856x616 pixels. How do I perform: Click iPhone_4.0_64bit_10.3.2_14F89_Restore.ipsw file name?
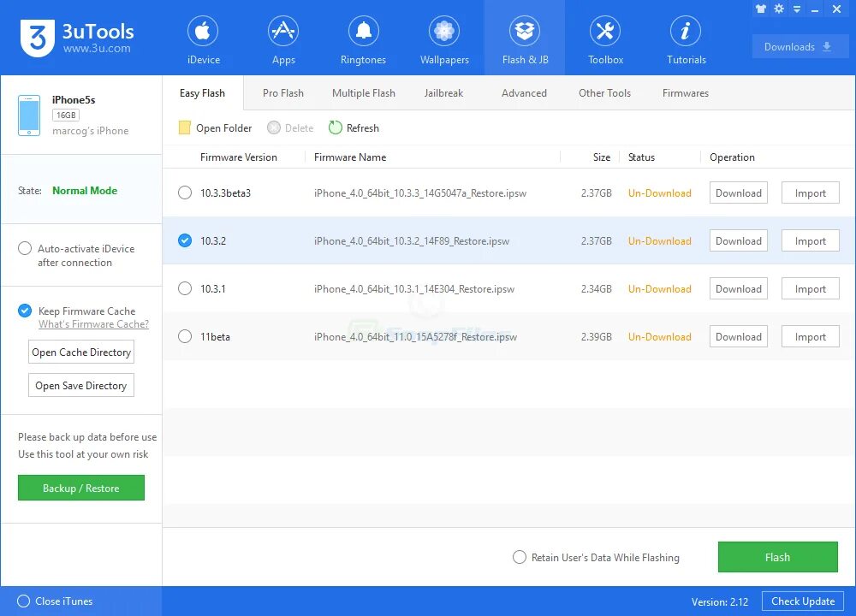pos(412,241)
